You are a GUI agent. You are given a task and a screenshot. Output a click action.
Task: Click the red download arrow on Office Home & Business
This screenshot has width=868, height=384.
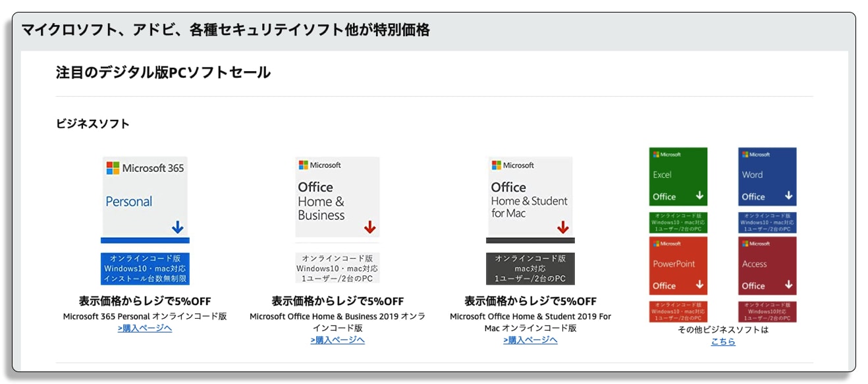click(x=369, y=227)
